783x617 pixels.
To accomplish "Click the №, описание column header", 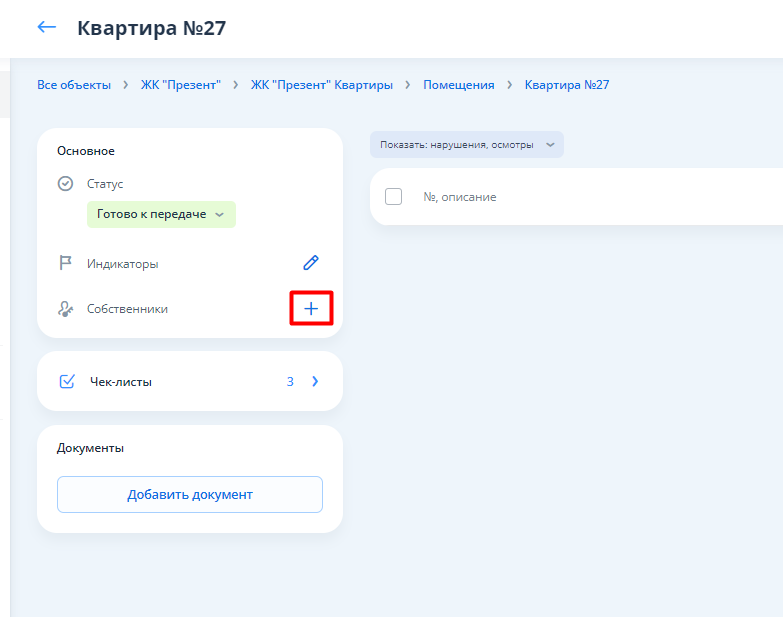I will pyautogui.click(x=460, y=197).
